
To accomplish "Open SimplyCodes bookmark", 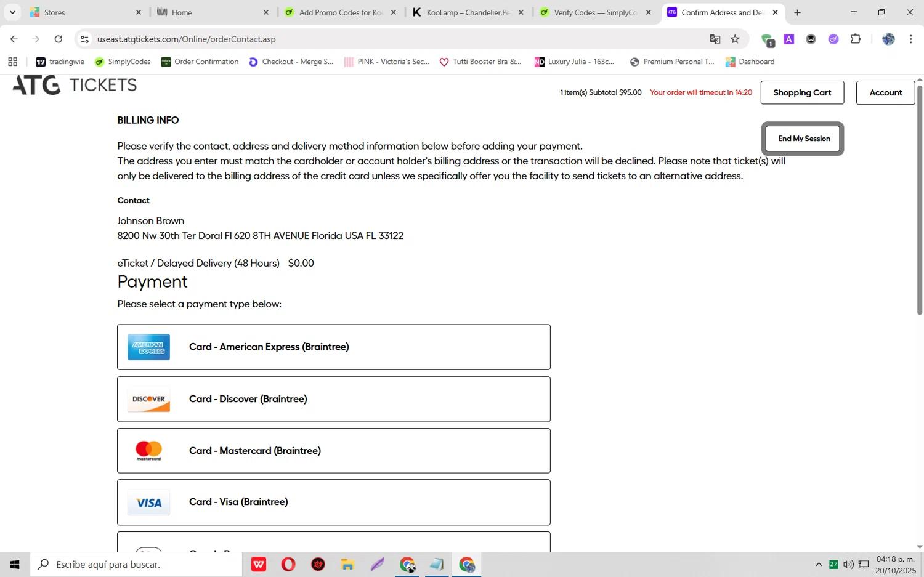I will point(123,62).
